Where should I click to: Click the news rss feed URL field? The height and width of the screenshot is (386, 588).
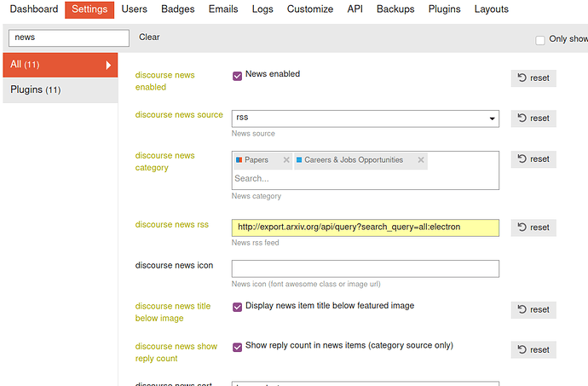click(x=366, y=228)
